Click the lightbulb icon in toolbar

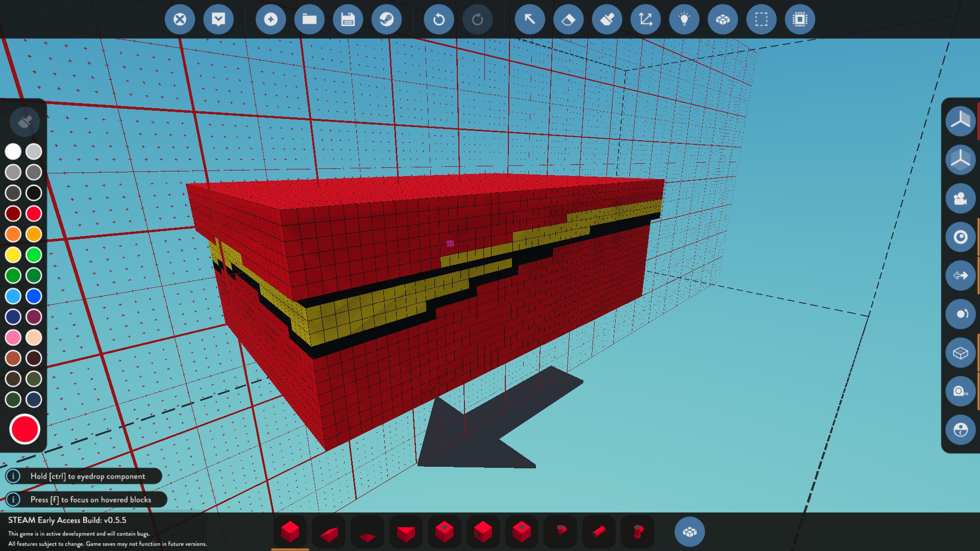pyautogui.click(x=684, y=19)
